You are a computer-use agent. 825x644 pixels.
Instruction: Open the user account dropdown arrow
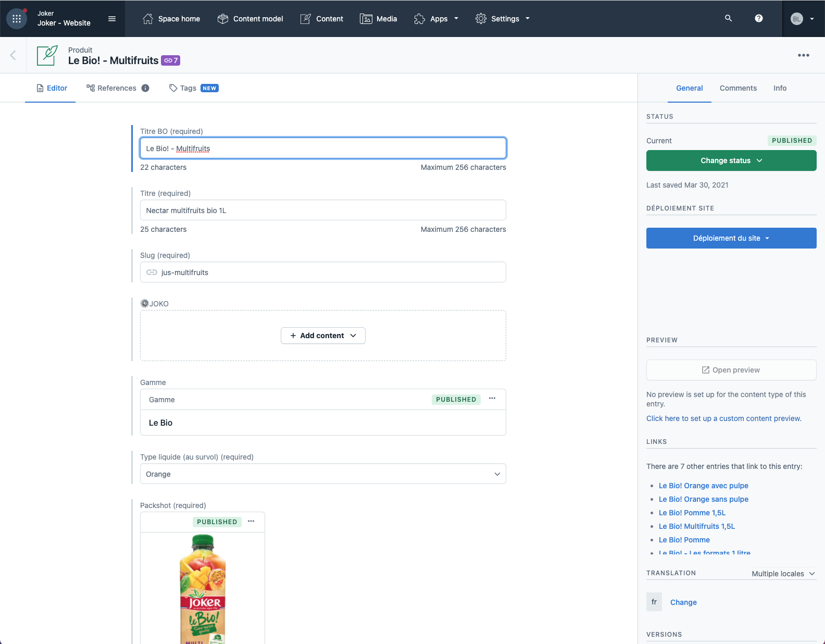812,19
